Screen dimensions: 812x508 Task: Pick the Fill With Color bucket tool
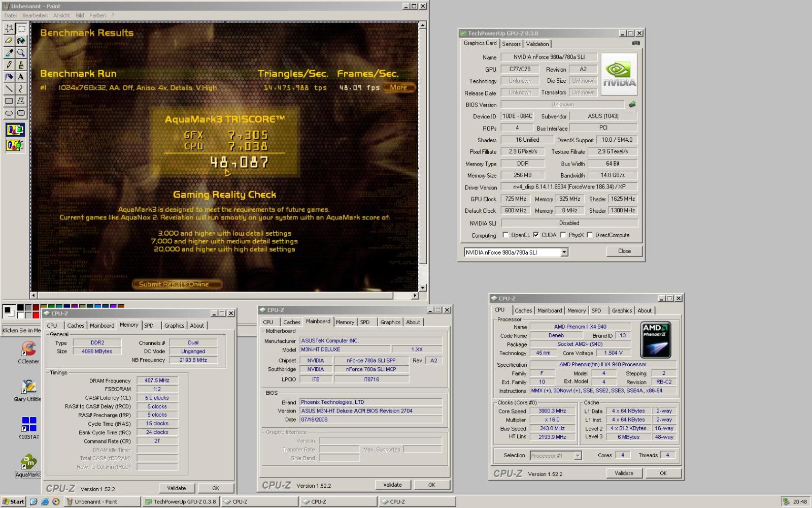tap(21, 41)
